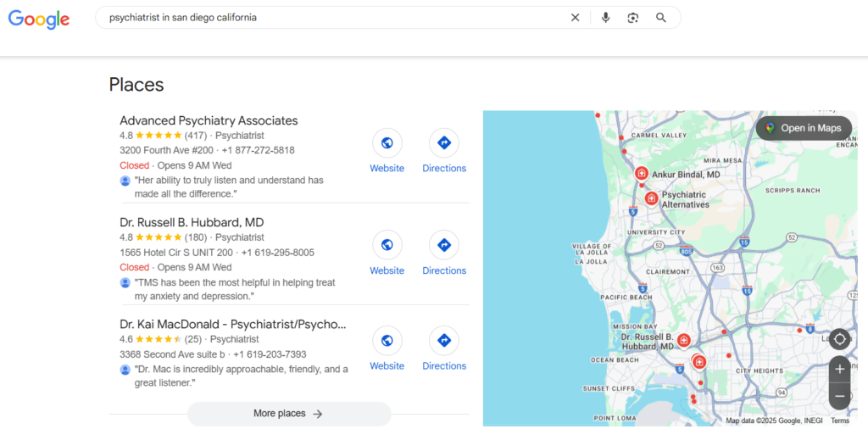This screenshot has width=868, height=440.
Task: Click review "Dr. Mac is incredibly approachable"
Action: coord(242,376)
